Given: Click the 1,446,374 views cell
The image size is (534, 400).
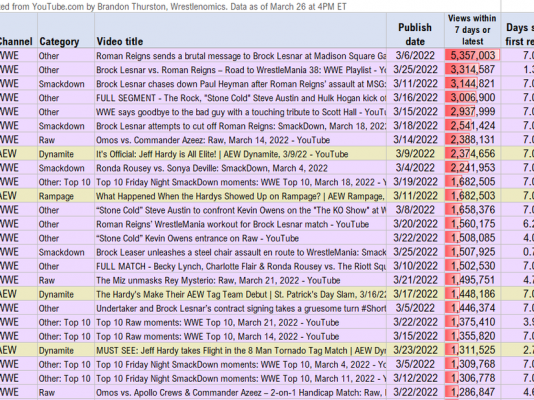Looking at the screenshot, I should pyautogui.click(x=472, y=308).
